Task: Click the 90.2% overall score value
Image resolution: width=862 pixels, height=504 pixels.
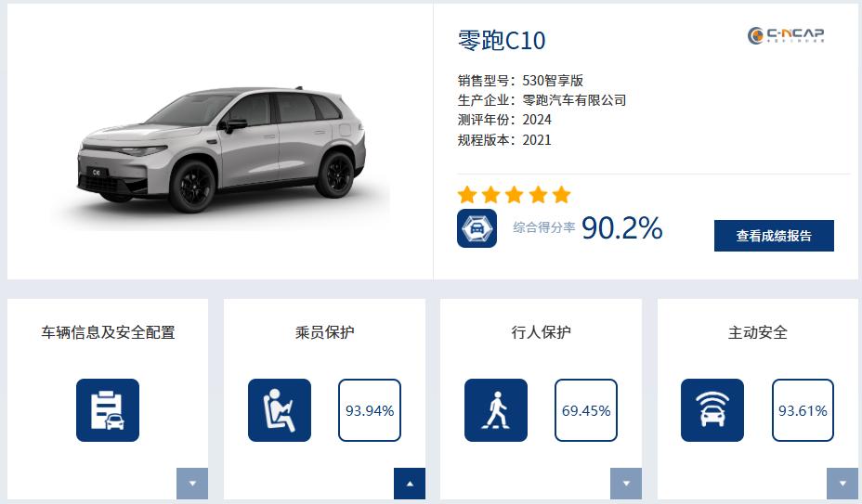Action: 621,227
